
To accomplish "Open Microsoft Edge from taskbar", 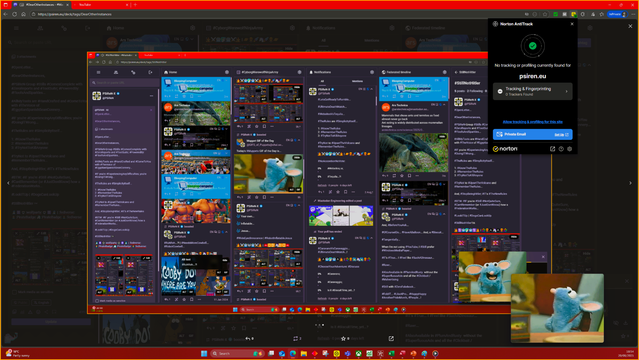I will (293, 353).
